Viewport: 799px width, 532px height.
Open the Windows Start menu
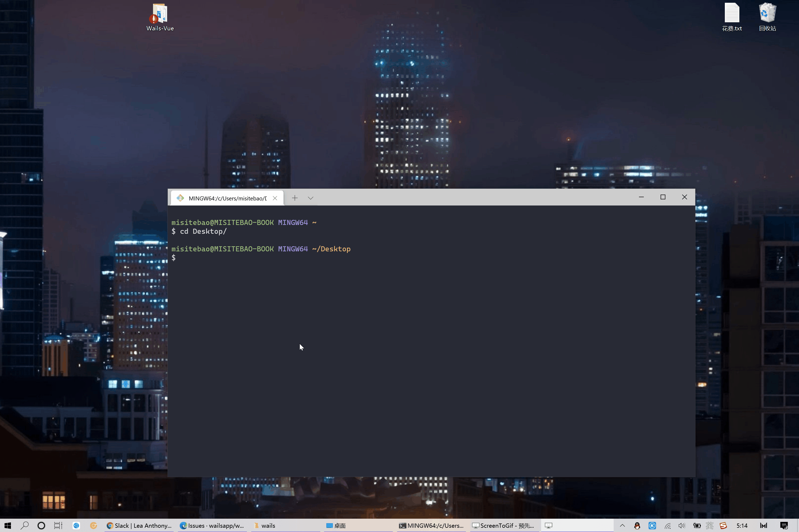tap(7, 526)
